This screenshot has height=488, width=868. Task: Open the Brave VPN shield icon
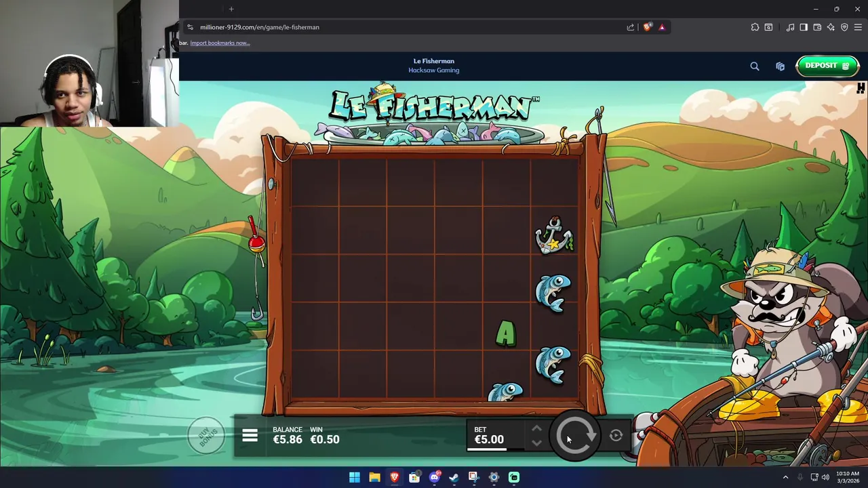click(844, 27)
